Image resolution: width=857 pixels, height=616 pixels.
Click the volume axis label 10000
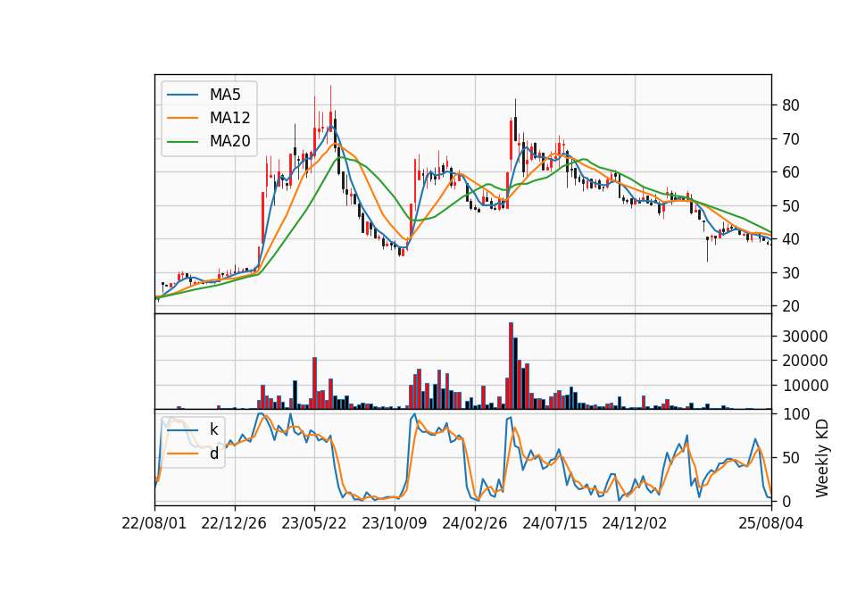click(x=804, y=386)
